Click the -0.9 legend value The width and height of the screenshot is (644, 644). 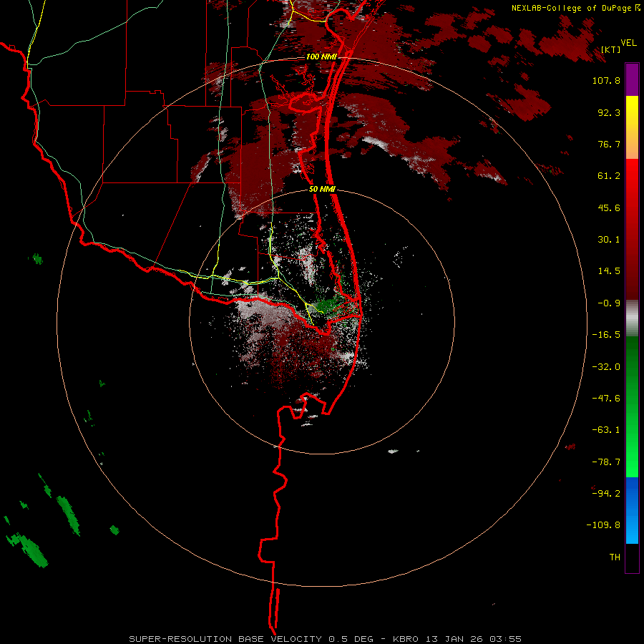(609, 303)
